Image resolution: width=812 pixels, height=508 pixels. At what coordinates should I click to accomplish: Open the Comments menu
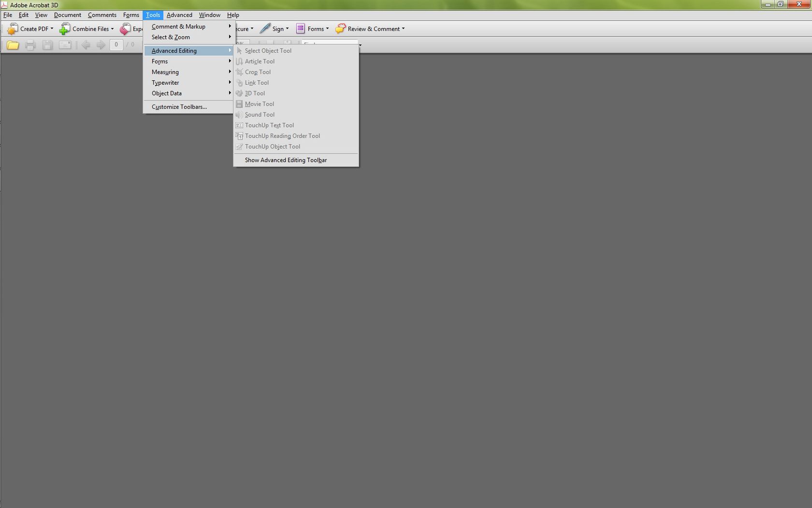[102, 15]
